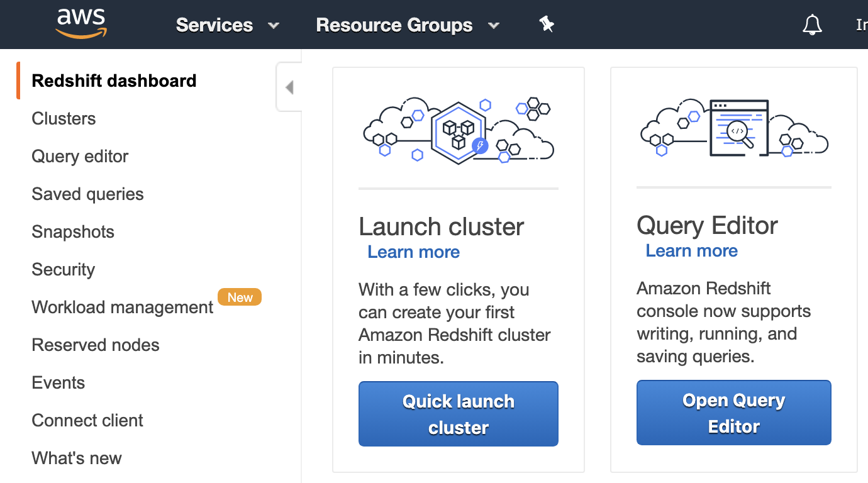This screenshot has width=868, height=483.
Task: Click the AWS logo home icon
Action: tap(81, 24)
